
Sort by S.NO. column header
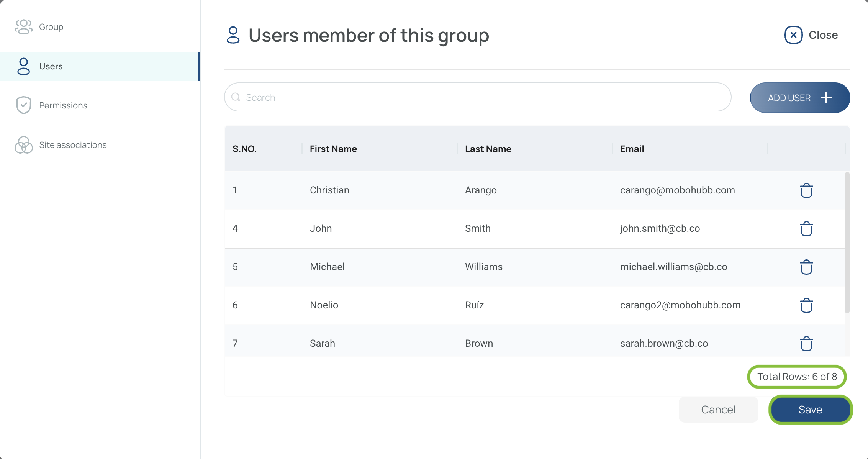[244, 149]
